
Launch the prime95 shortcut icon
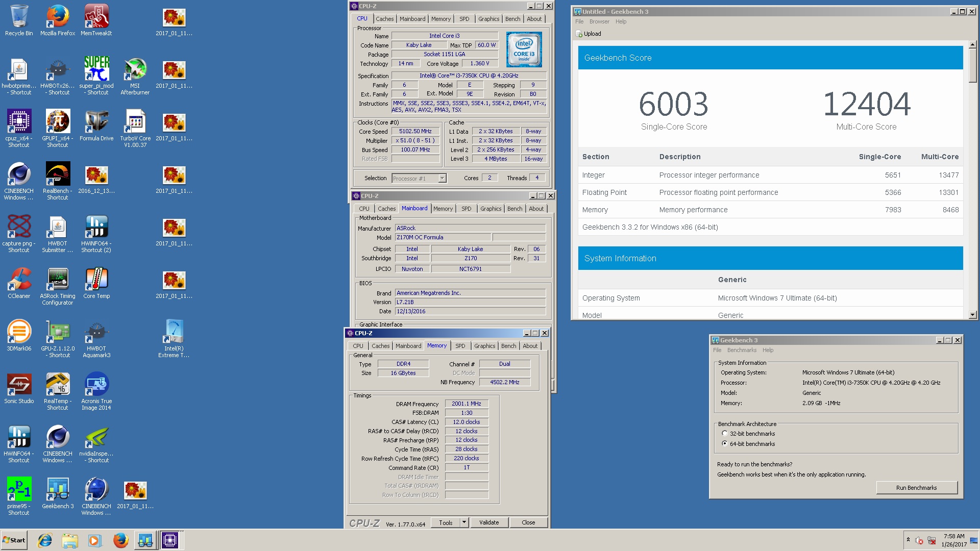(x=19, y=496)
